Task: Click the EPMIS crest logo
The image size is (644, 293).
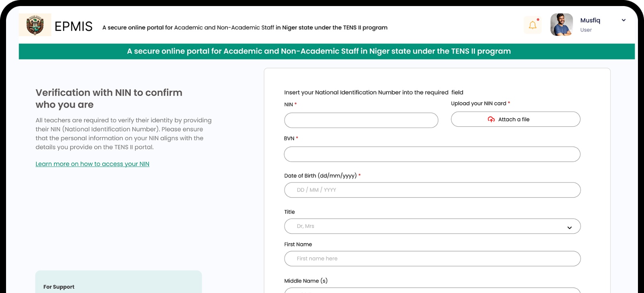Action: (x=35, y=25)
